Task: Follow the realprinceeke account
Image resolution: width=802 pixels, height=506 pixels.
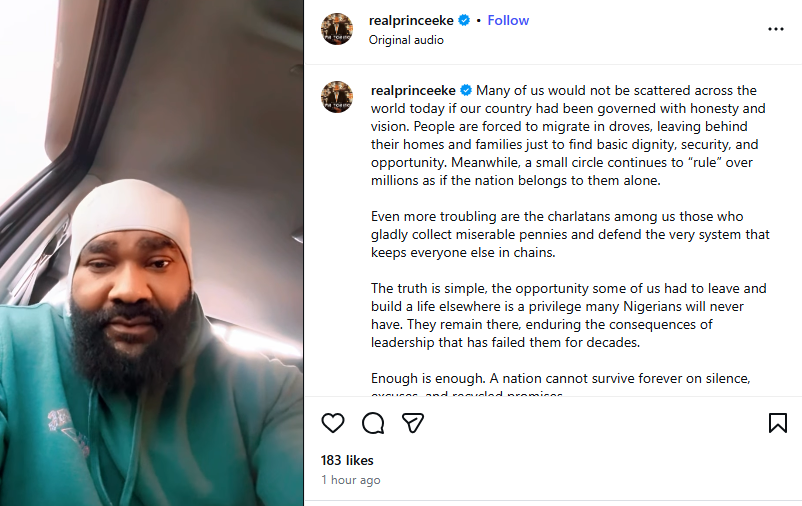Action: click(508, 20)
